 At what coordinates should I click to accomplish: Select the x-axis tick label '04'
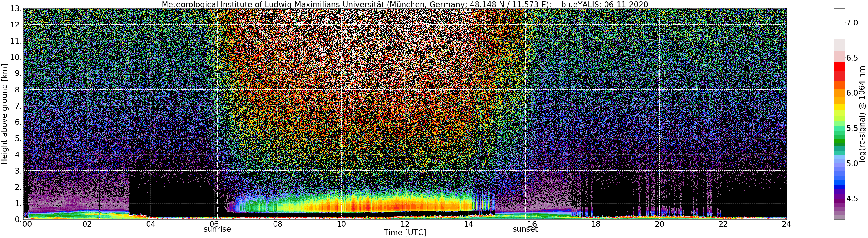pyautogui.click(x=151, y=224)
